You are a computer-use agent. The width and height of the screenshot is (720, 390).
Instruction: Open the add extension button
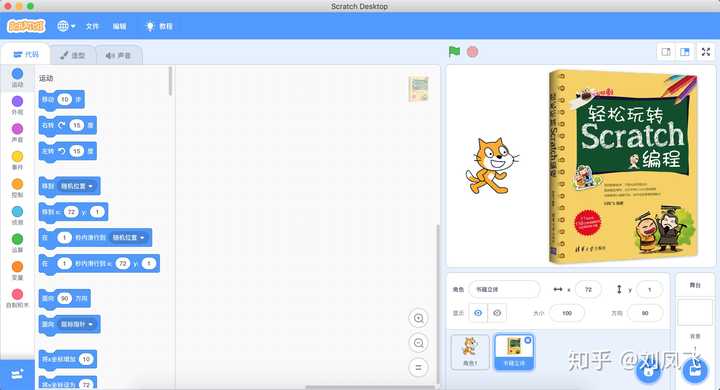tap(17, 374)
